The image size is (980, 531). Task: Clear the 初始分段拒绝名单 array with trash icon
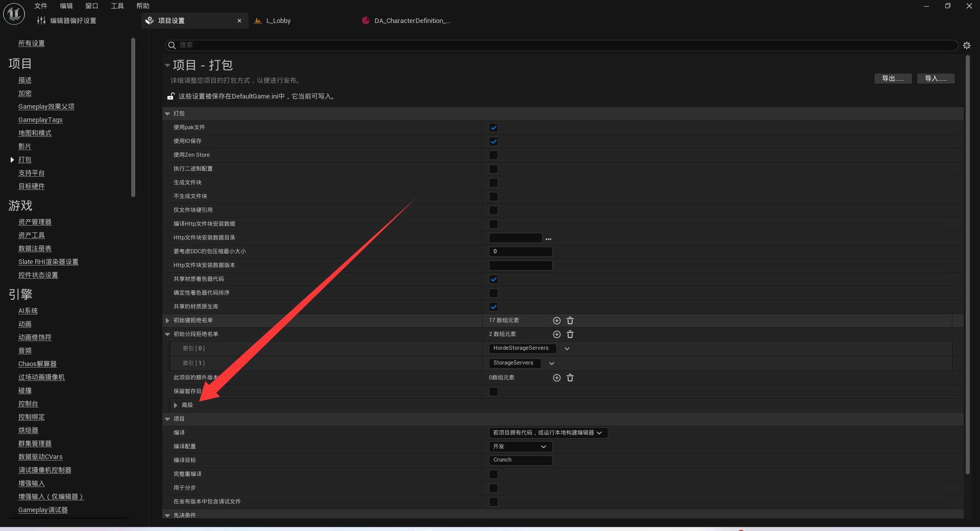[x=570, y=334]
